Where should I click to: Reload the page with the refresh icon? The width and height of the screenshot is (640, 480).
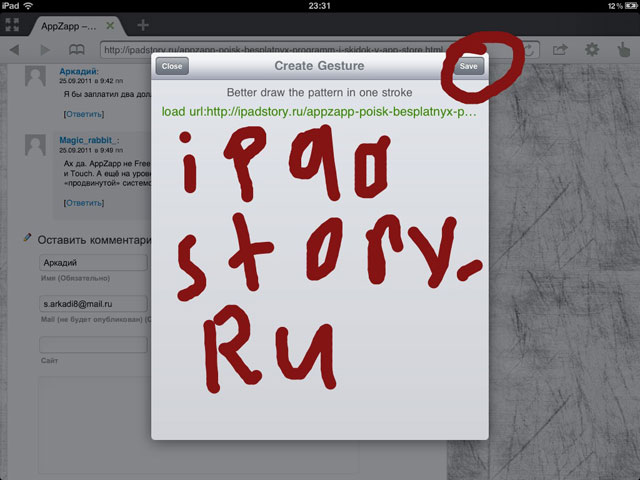pyautogui.click(x=527, y=49)
